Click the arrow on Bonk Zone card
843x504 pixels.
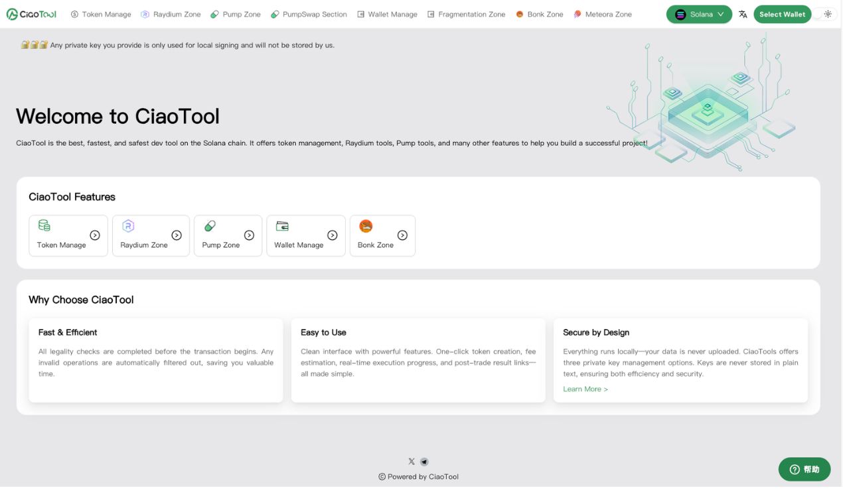coord(402,235)
